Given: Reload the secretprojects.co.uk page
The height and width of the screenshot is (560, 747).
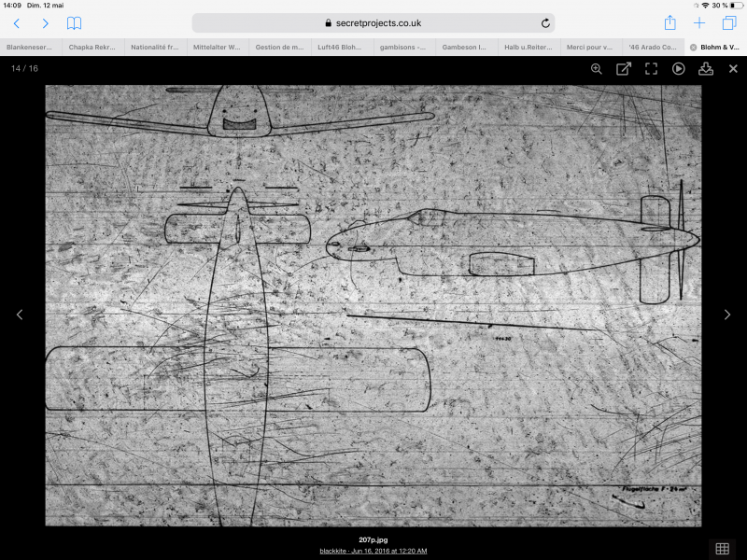Looking at the screenshot, I should click(545, 23).
